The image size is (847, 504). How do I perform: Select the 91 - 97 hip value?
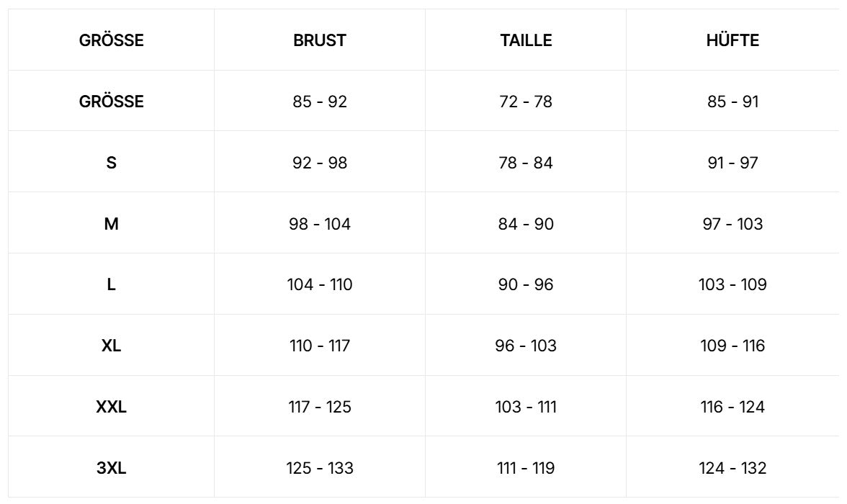[732, 163]
